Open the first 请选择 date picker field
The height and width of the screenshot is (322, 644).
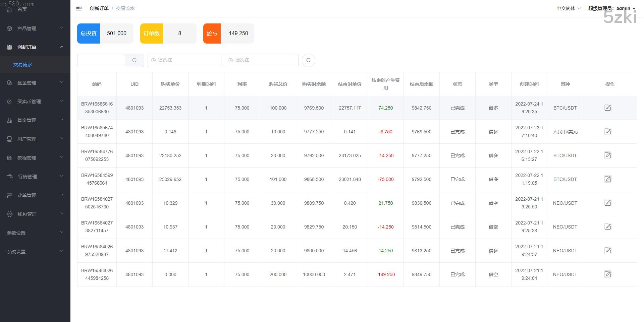pyautogui.click(x=184, y=60)
